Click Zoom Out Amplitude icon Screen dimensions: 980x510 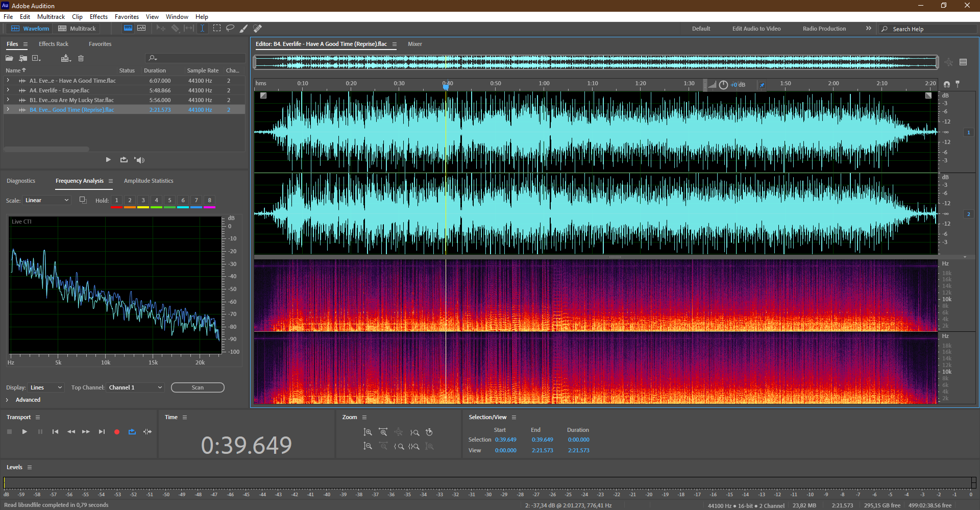(x=367, y=446)
